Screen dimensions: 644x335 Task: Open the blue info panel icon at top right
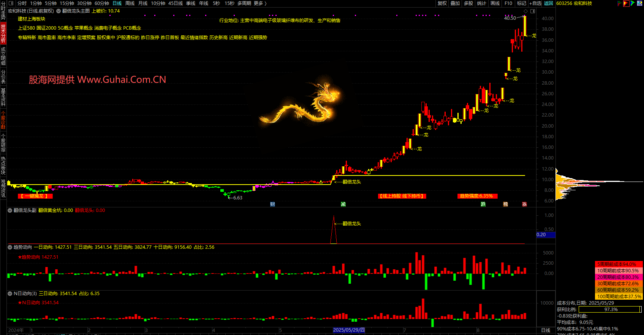click(640, 3)
